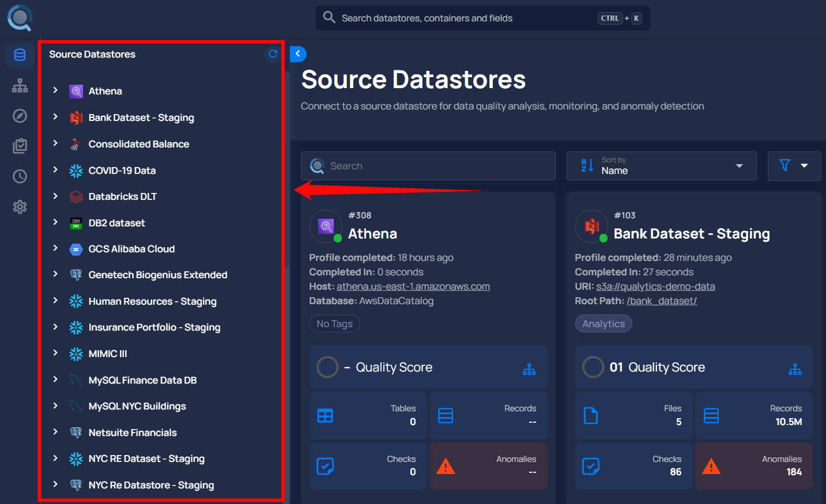Image resolution: width=826 pixels, height=504 pixels.
Task: Focus the global search datastores field
Action: click(483, 18)
